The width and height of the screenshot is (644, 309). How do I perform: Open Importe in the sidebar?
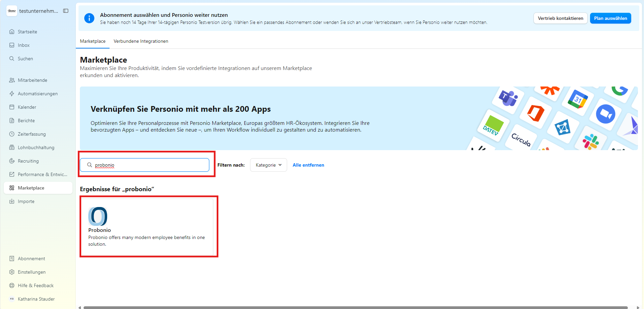38,201
